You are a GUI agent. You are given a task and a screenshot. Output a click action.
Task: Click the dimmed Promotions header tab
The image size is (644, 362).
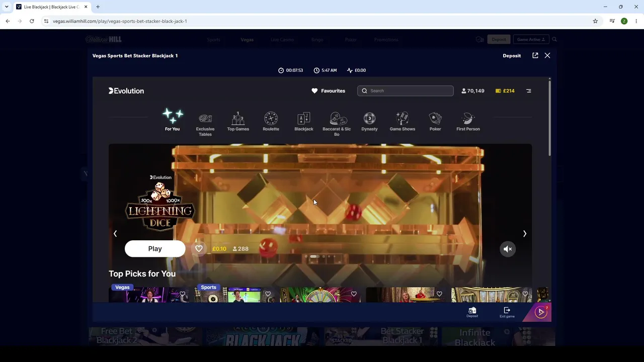[386, 40]
